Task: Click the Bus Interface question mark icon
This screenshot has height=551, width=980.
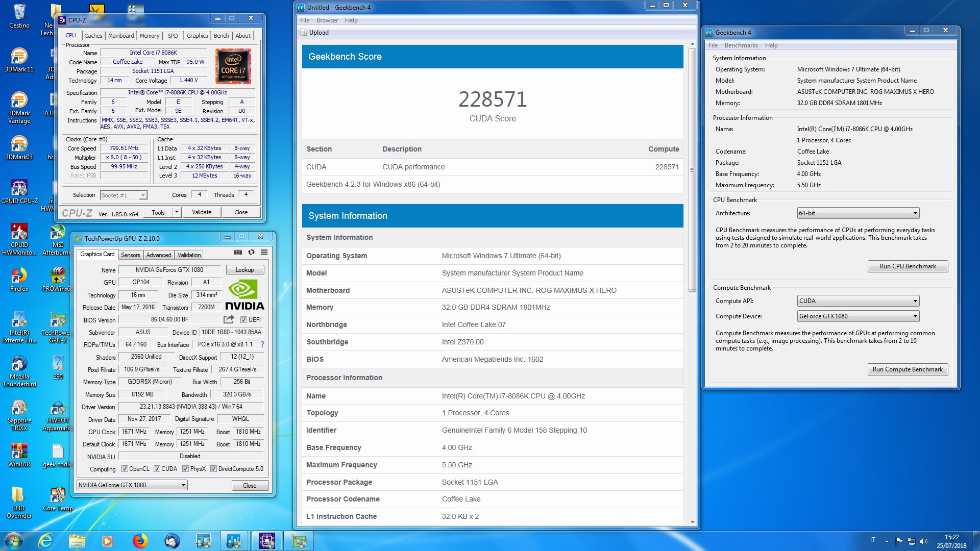Action: tap(262, 344)
